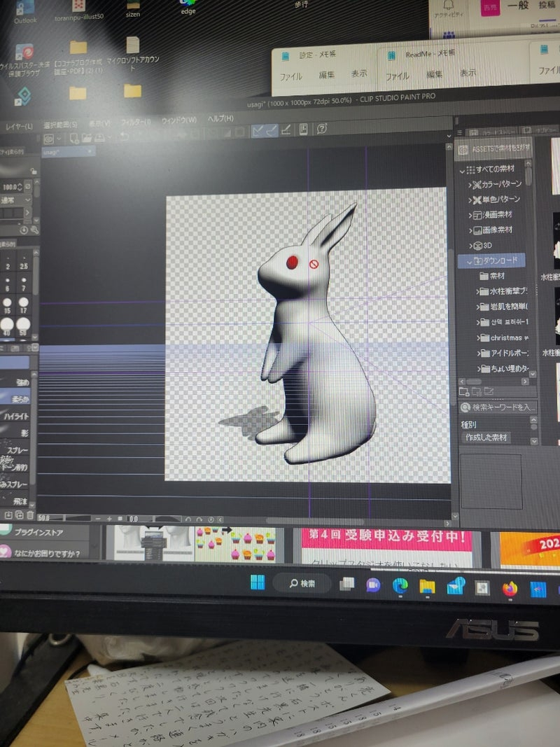Open the Window (ウィンドウ) menu

pos(179,120)
